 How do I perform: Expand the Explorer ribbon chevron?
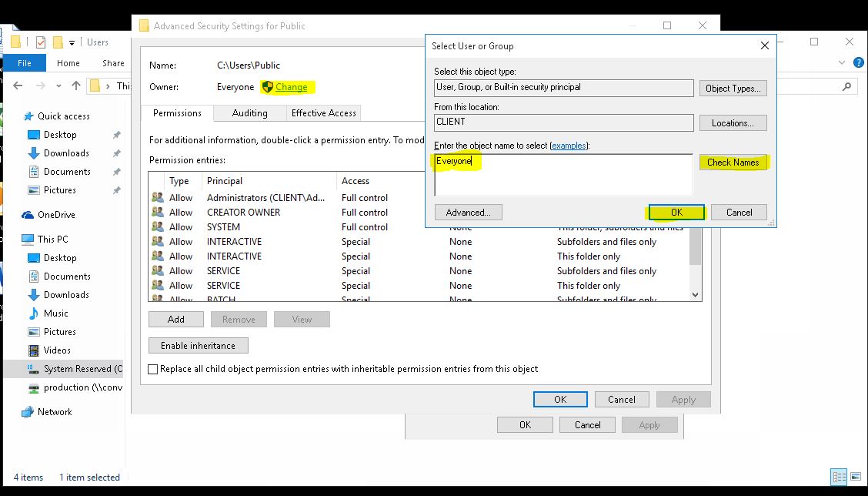841,62
